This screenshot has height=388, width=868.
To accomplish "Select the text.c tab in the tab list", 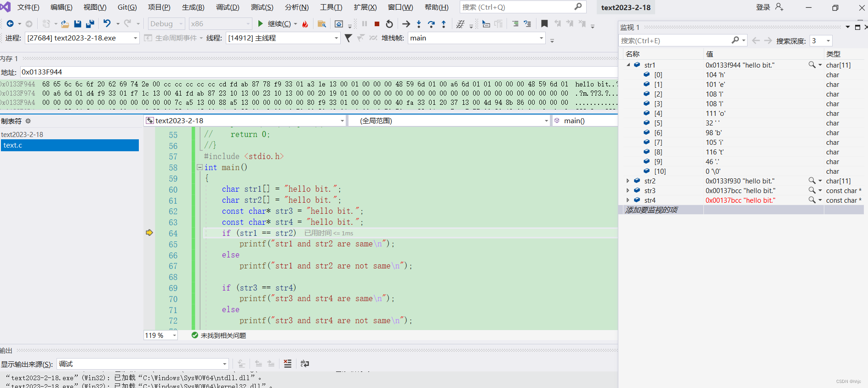I will [x=69, y=145].
